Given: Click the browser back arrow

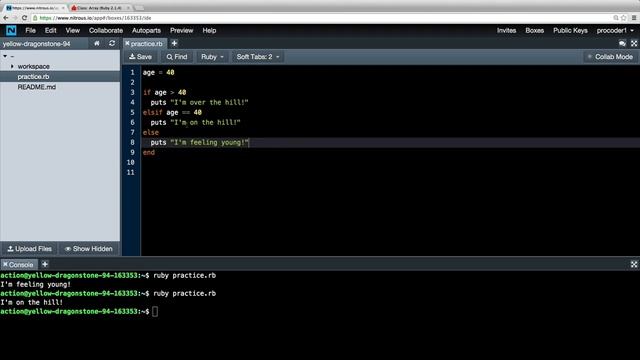Looking at the screenshot, I should point(6,18).
